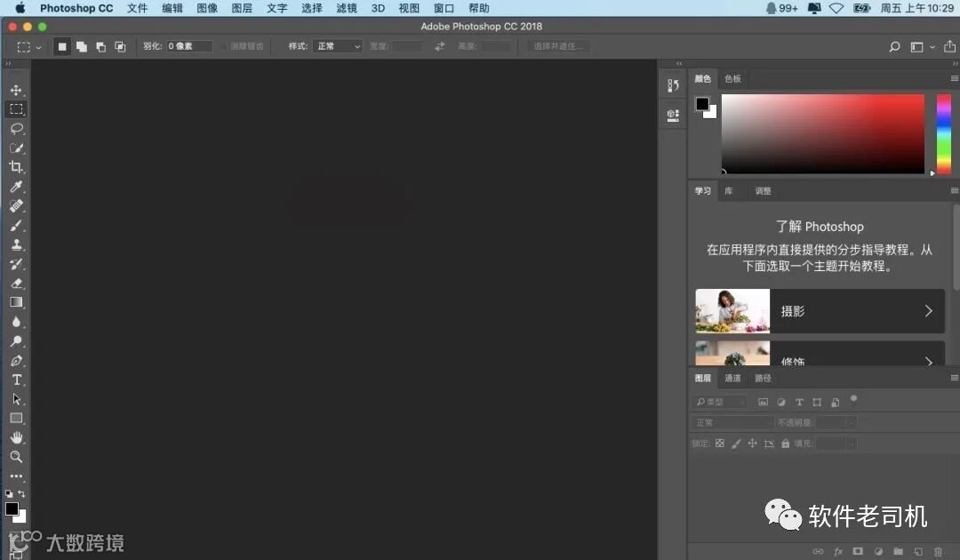The height and width of the screenshot is (560, 960).
Task: Select the Dodge tool
Action: 17,341
